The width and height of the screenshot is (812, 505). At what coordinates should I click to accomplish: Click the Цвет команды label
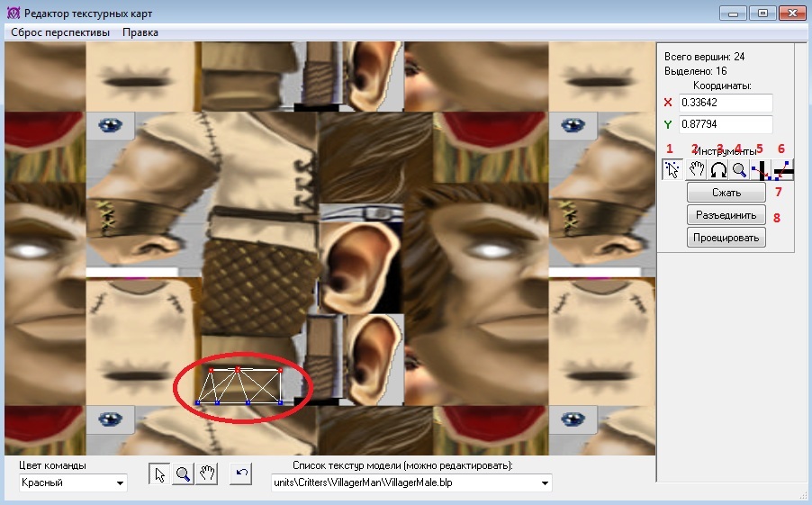coord(52,465)
